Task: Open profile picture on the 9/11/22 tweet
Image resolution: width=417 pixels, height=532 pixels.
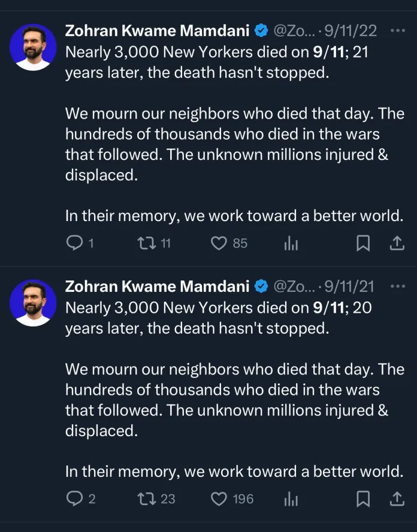Action: (33, 47)
